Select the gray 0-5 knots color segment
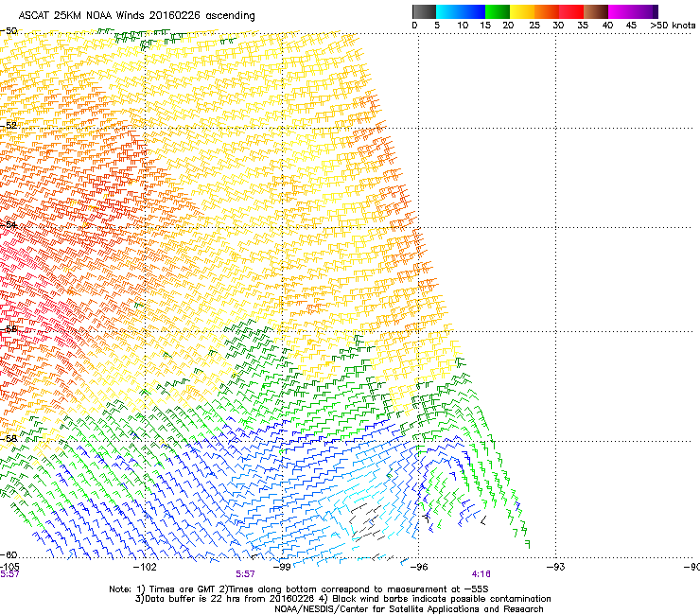Viewport: 700px width, 615px height. tap(424, 11)
